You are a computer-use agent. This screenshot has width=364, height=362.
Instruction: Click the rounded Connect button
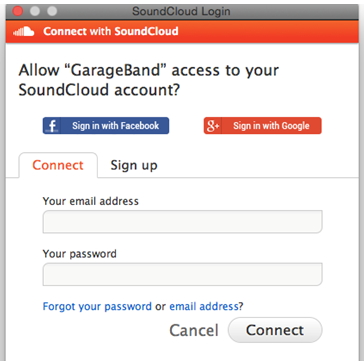275,330
